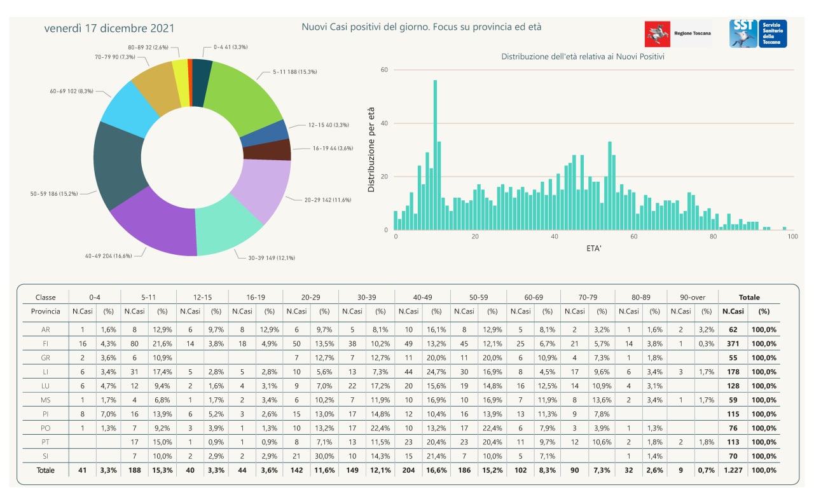
Task: Select the SI province row label
Action: 45,456
